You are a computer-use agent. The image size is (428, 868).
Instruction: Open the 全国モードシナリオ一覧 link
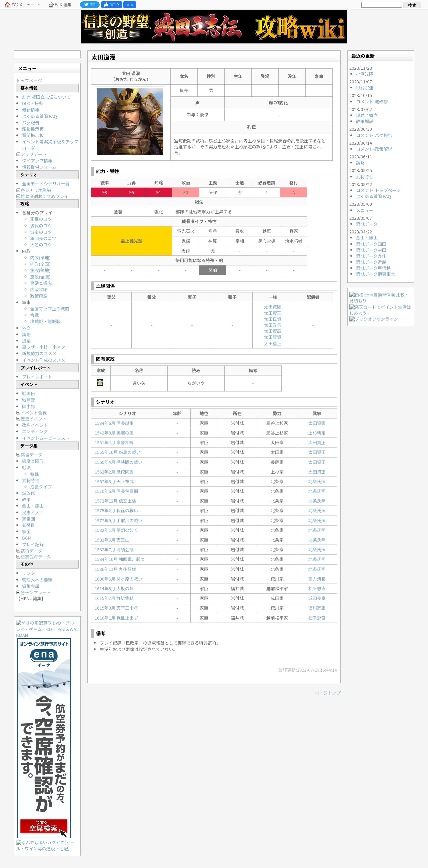point(46,184)
